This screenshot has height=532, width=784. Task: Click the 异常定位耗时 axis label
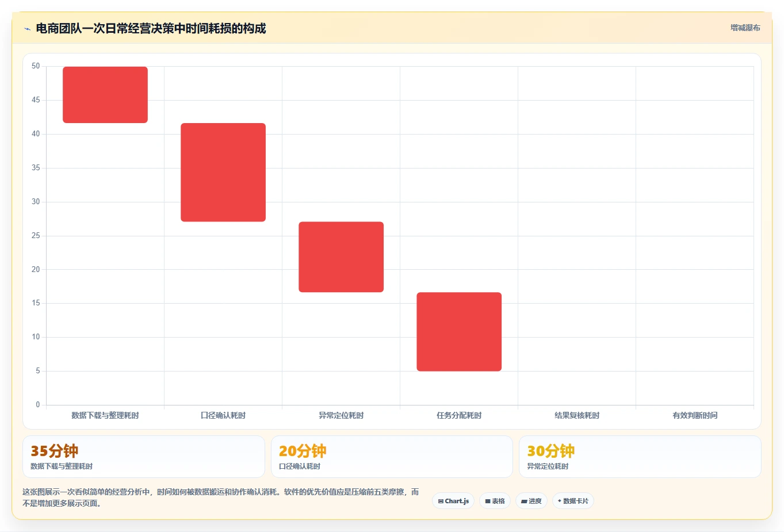point(341,415)
